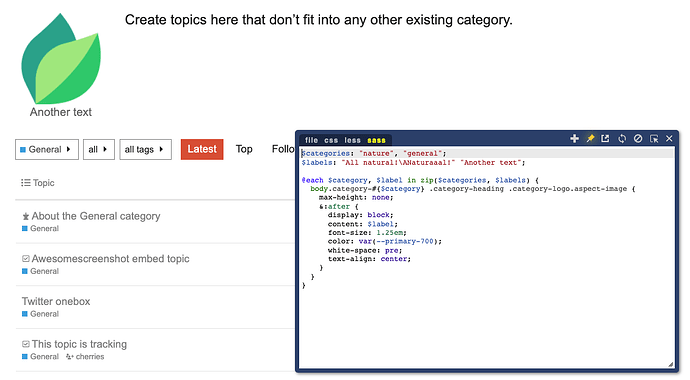690x380 pixels.
Task: Activate the element picker icon in the editor
Action: (654, 139)
